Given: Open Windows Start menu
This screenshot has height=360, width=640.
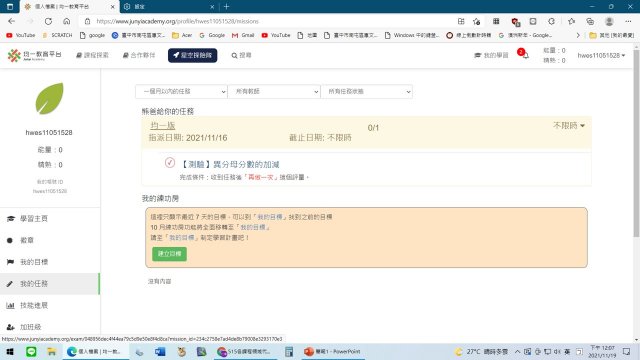Looking at the screenshot, I should [x=10, y=351].
